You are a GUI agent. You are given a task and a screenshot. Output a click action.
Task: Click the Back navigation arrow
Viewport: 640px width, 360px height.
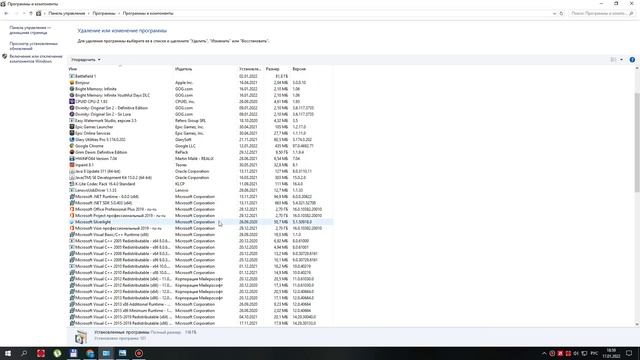(x=6, y=13)
